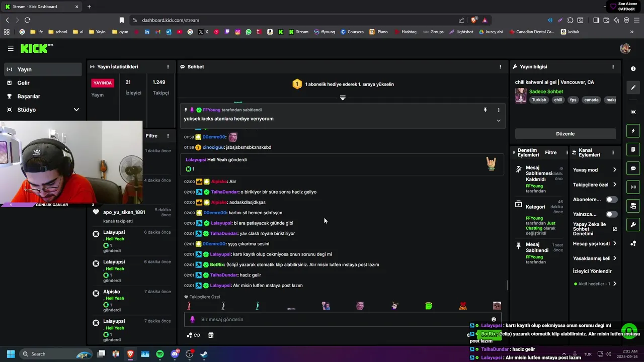644x362 pixels.
Task: Click the Sadece Sohbet category link
Action: click(x=546, y=92)
